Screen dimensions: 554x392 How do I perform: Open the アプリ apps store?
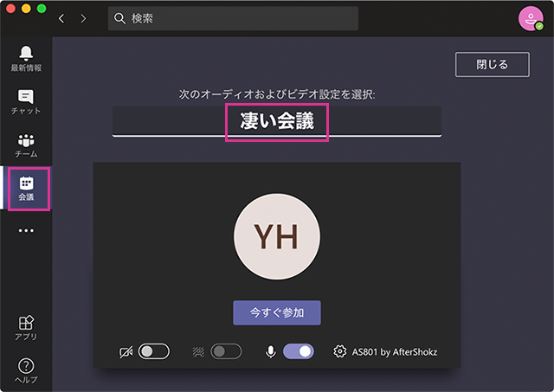(26, 328)
